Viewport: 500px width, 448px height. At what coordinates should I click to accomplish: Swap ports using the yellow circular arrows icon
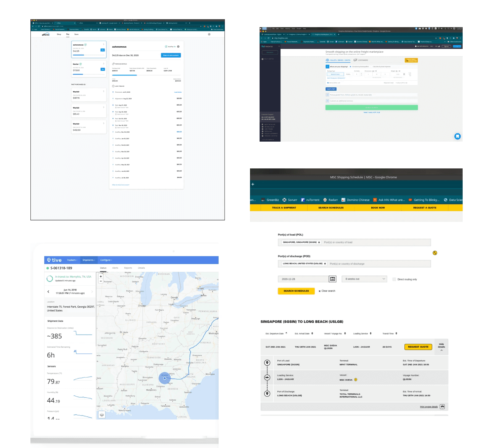tap(435, 253)
